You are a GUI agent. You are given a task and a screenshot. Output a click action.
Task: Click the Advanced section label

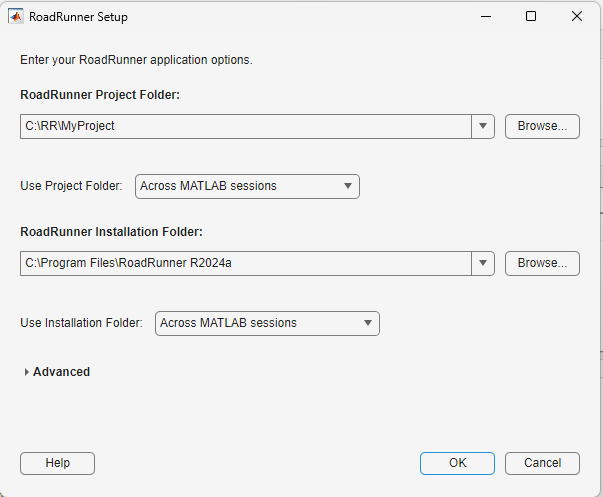click(61, 372)
